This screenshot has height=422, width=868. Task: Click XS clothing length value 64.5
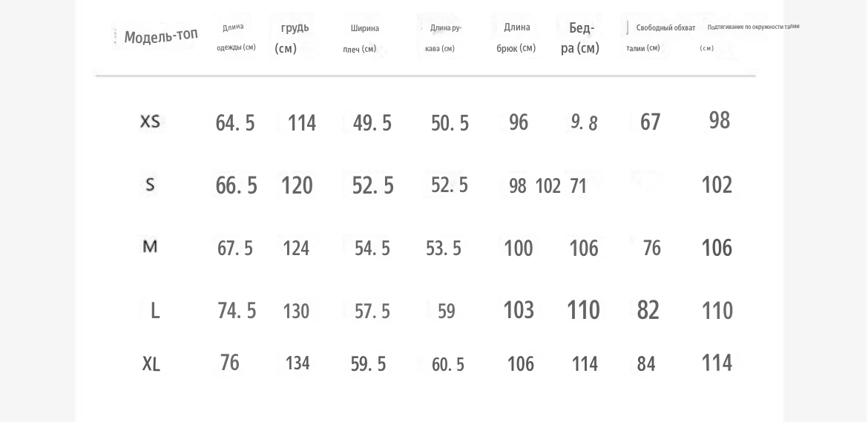coord(235,123)
